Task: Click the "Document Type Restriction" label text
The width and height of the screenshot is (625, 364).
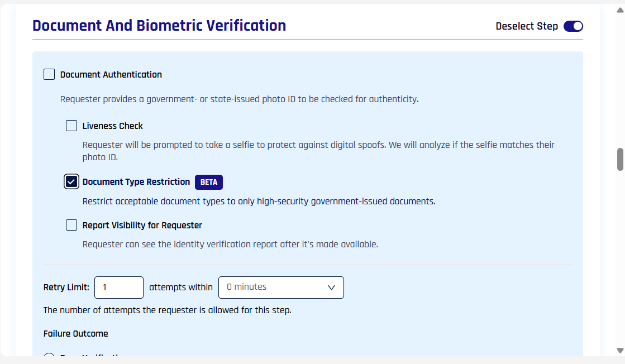Action: [136, 182]
